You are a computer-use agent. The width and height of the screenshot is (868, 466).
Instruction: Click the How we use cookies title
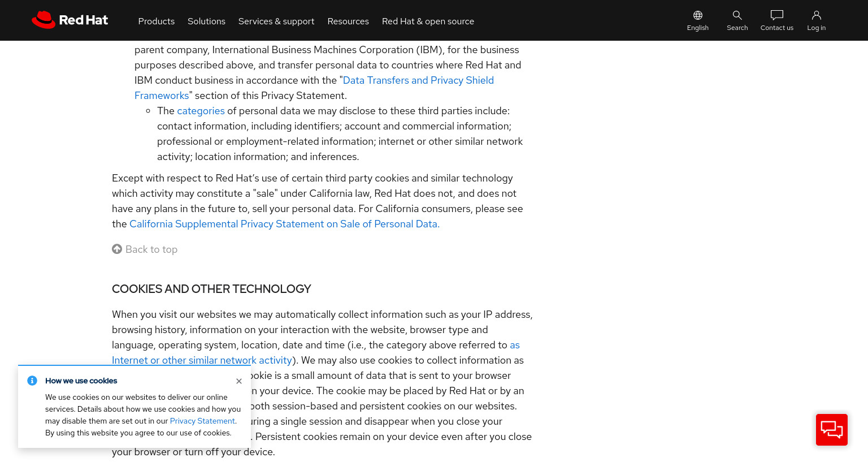coord(81,381)
